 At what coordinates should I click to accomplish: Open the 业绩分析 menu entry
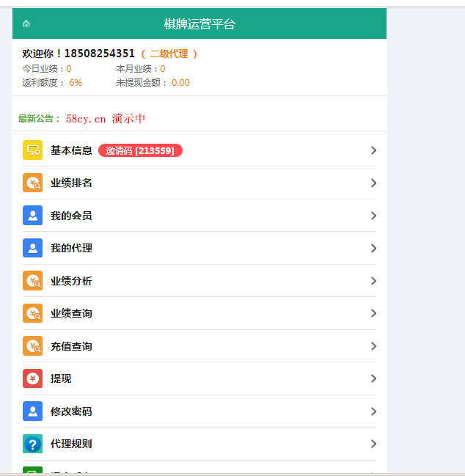point(199,281)
